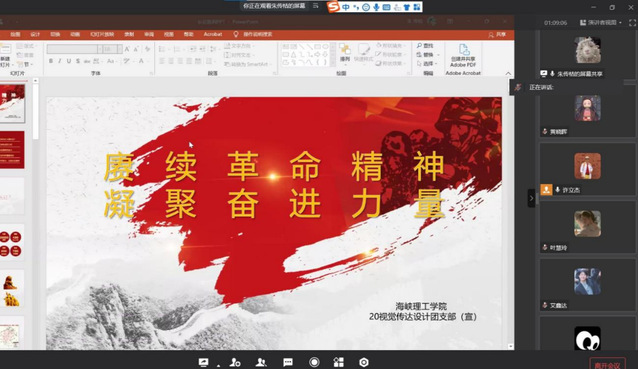Collapse the participant side panel chevron
Screen dimensions: 638x369
(x=531, y=199)
